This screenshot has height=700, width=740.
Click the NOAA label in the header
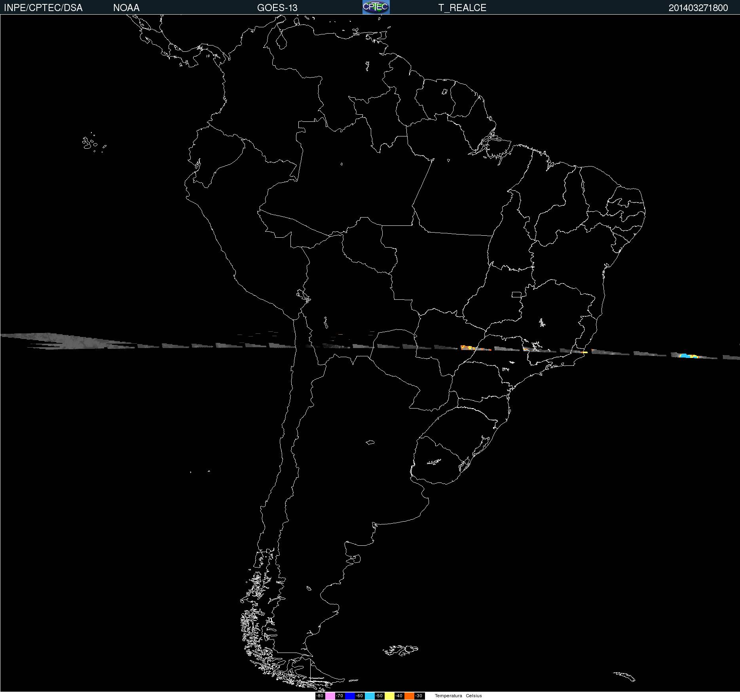pos(126,8)
